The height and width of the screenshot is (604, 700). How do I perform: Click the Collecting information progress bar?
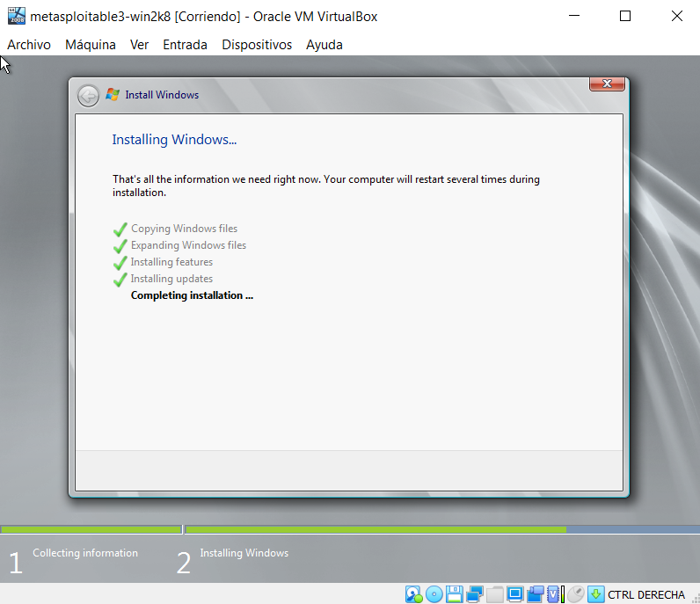click(91, 529)
